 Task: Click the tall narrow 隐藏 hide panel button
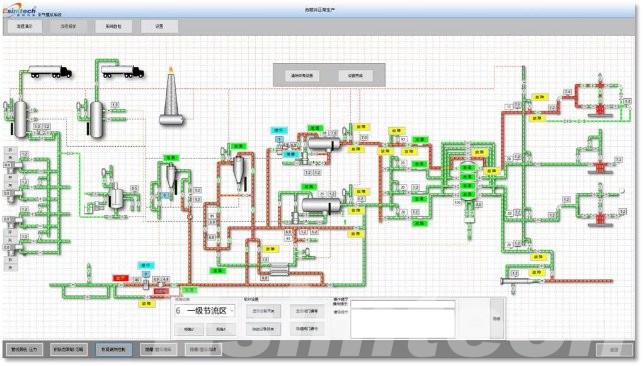[497, 318]
